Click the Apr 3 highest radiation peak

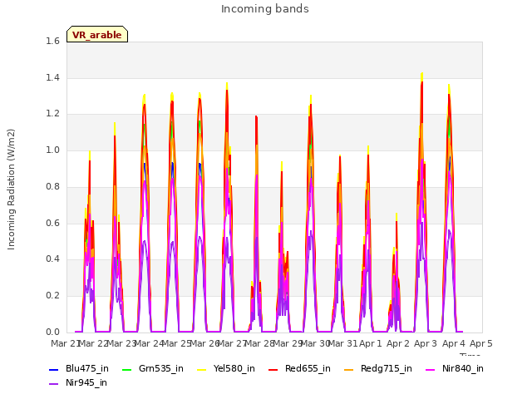[421, 74]
